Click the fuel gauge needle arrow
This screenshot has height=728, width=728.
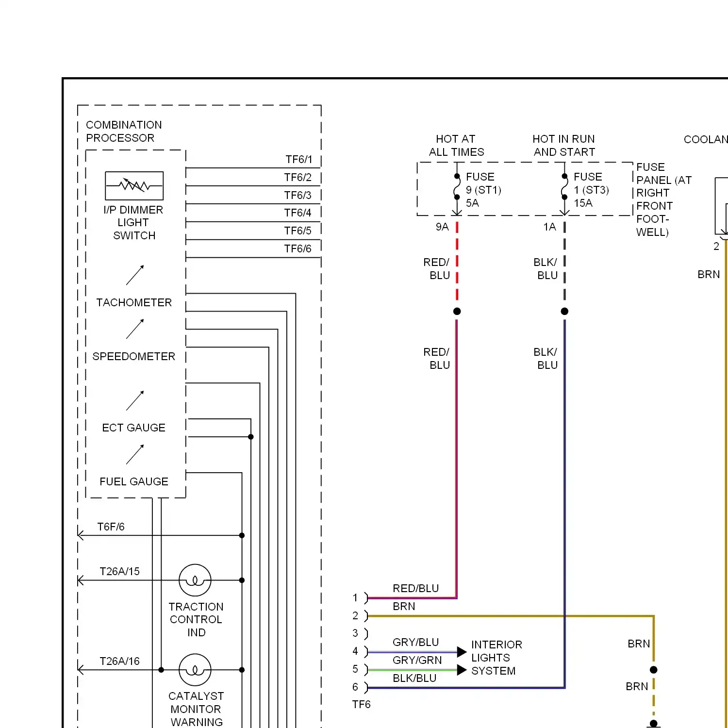(135, 455)
